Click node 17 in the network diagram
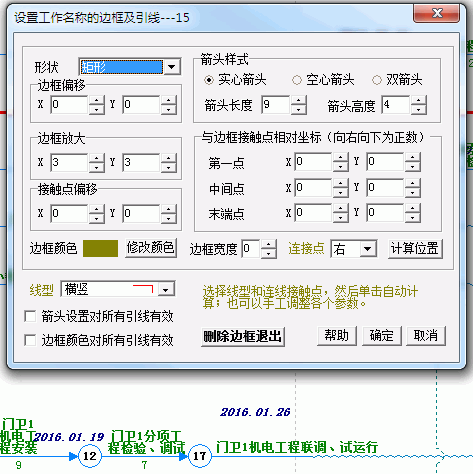Screen dimensions: 473x474 200,456
